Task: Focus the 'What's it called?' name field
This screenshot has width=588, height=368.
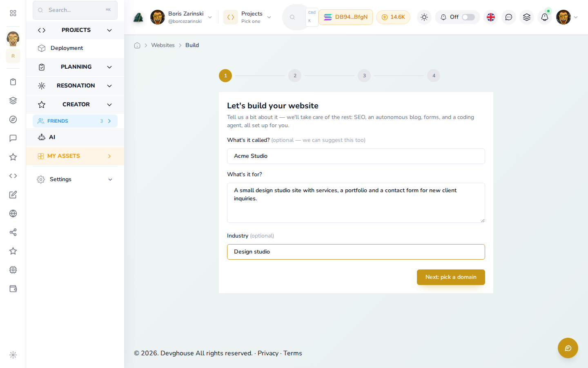Action: click(356, 156)
